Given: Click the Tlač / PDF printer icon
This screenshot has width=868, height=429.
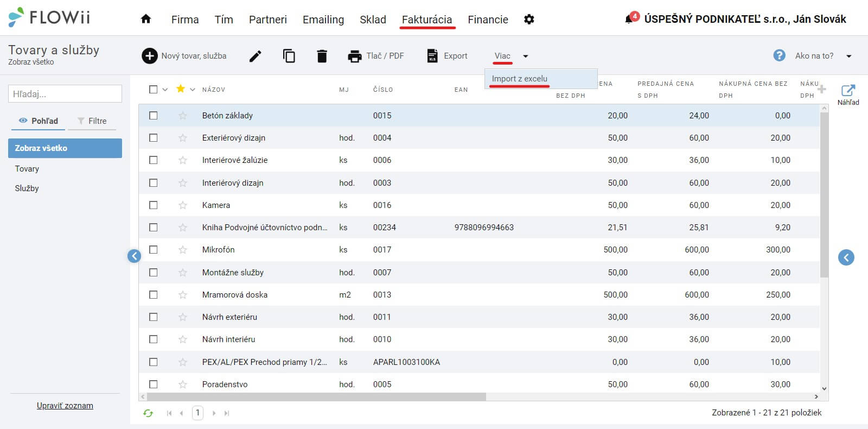Looking at the screenshot, I should pos(355,55).
